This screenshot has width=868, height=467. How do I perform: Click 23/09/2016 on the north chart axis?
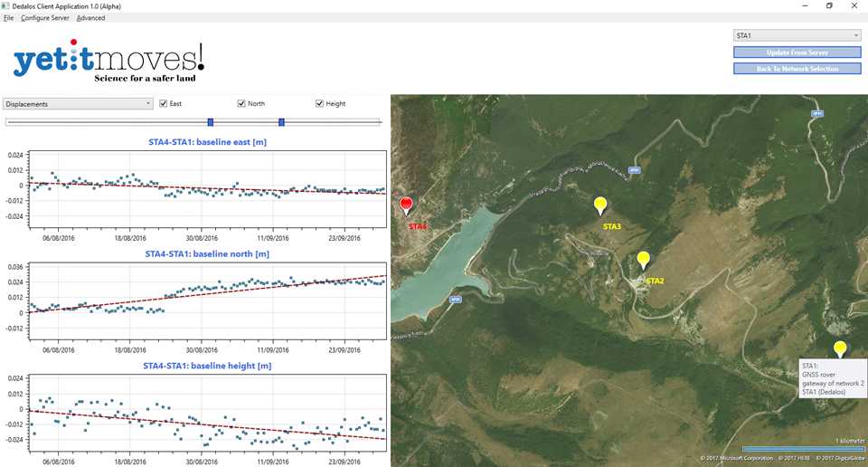(x=344, y=350)
